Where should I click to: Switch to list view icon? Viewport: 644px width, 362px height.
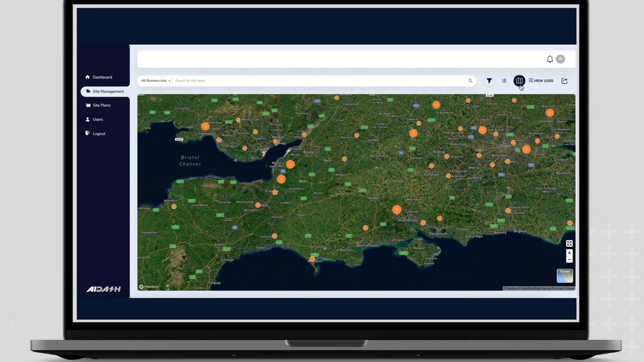point(504,81)
